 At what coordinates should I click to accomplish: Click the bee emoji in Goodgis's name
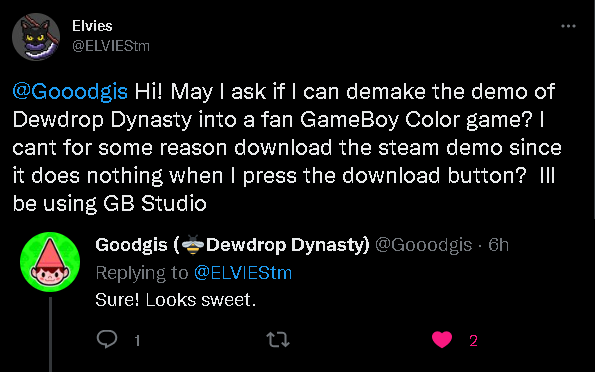193,245
